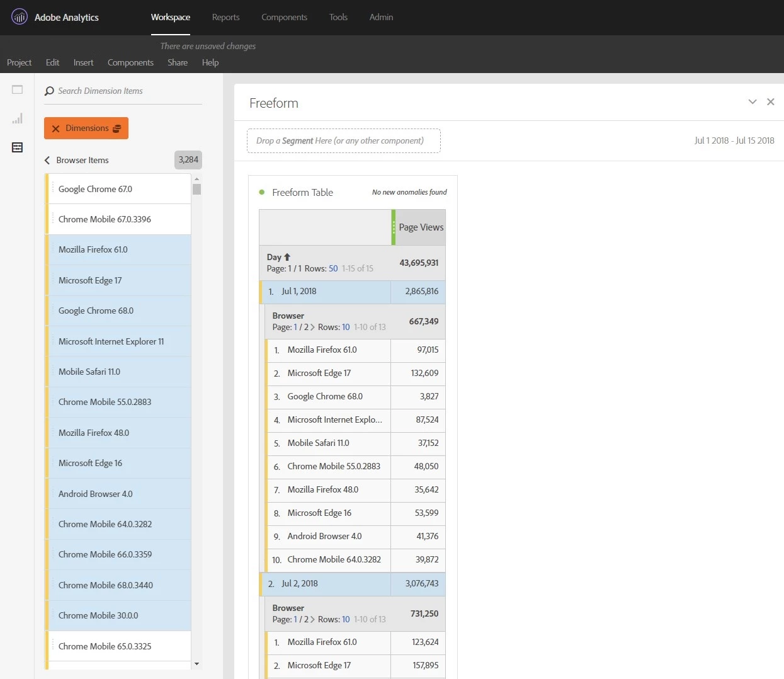
Task: Select Chrome Mobile 65.0.3325 list item
Action: pos(118,646)
